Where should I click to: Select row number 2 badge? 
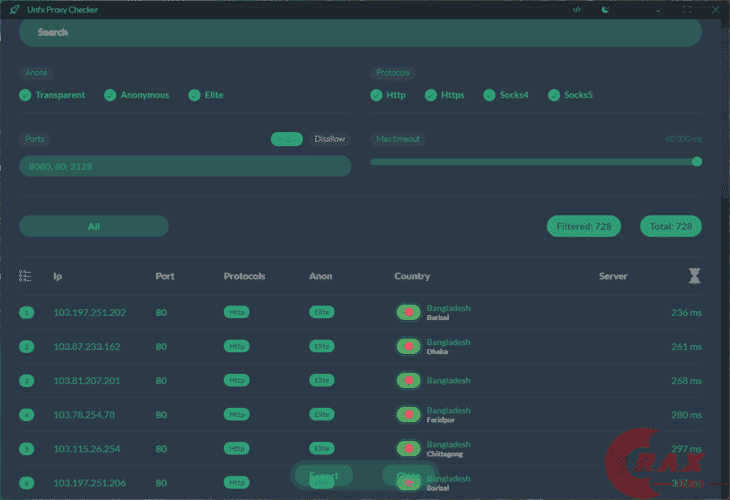[27, 346]
